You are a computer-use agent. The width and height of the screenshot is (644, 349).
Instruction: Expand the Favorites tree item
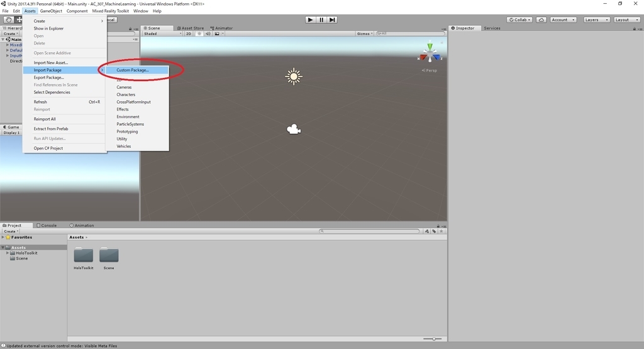3,237
